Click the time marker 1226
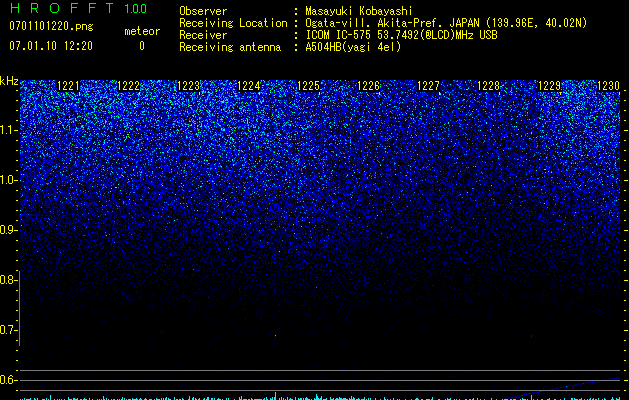The image size is (629, 400). click(368, 86)
